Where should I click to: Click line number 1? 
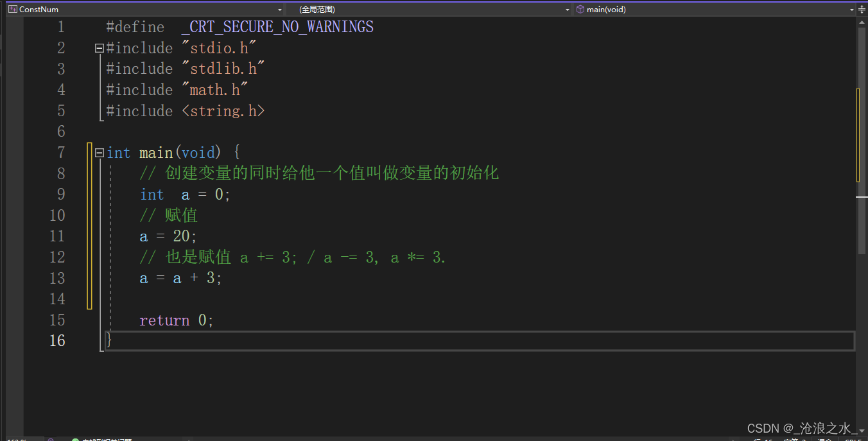click(x=61, y=27)
